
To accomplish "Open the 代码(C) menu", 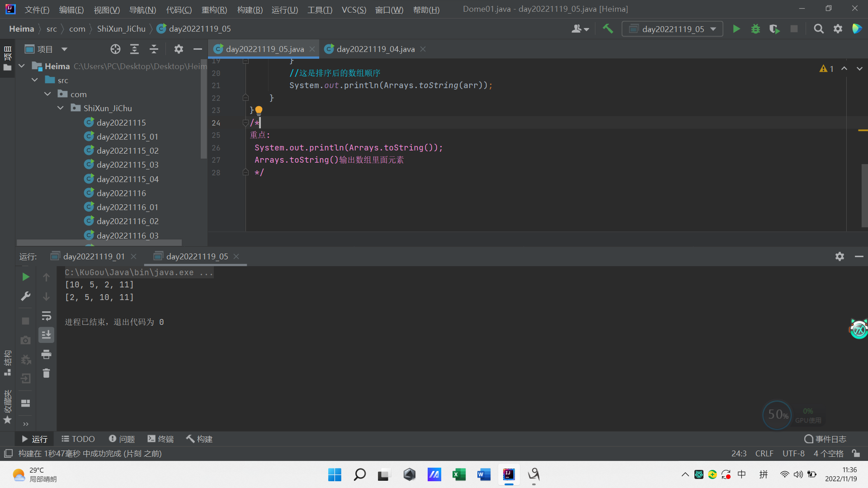I will [179, 9].
